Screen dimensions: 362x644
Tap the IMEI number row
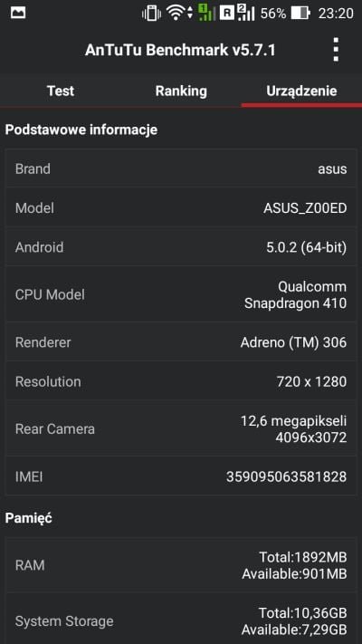(181, 476)
